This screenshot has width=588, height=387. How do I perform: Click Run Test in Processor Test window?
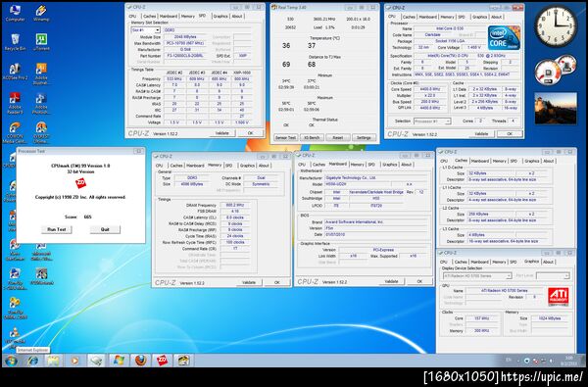click(56, 229)
